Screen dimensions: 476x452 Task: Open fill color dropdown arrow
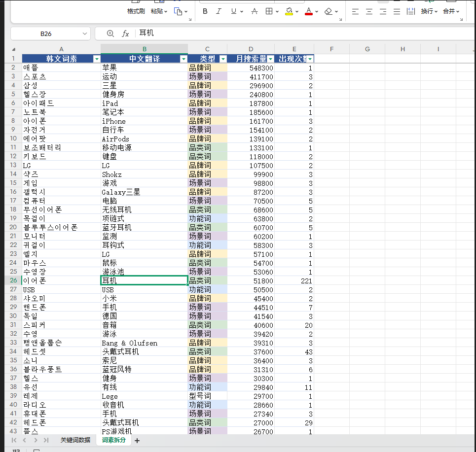coord(297,11)
